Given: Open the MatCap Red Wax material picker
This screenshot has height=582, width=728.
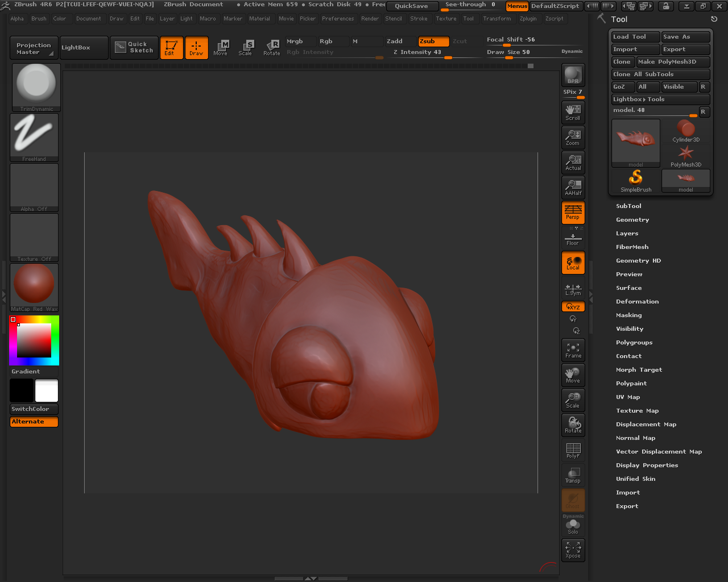Looking at the screenshot, I should click(34, 288).
